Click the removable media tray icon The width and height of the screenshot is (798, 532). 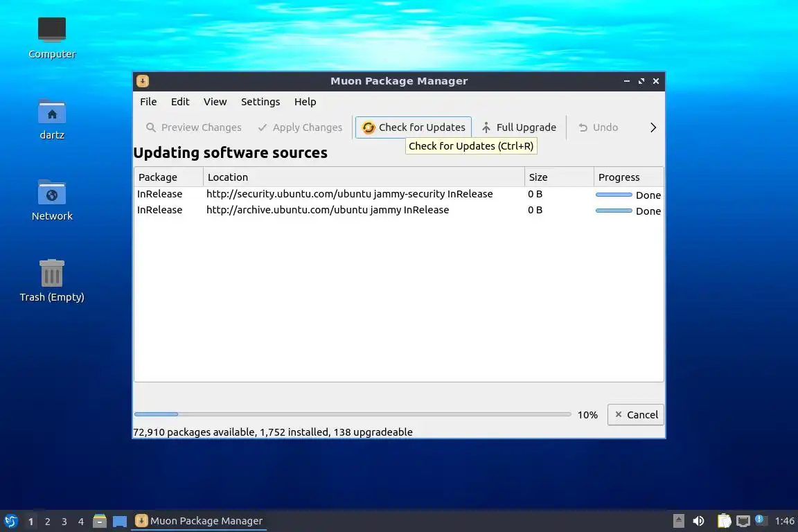pos(678,521)
